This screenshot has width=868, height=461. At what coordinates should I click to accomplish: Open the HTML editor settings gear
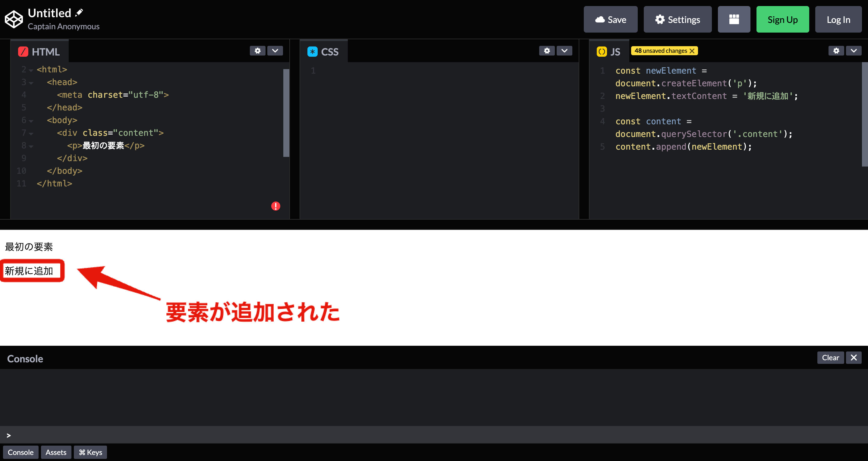point(257,51)
